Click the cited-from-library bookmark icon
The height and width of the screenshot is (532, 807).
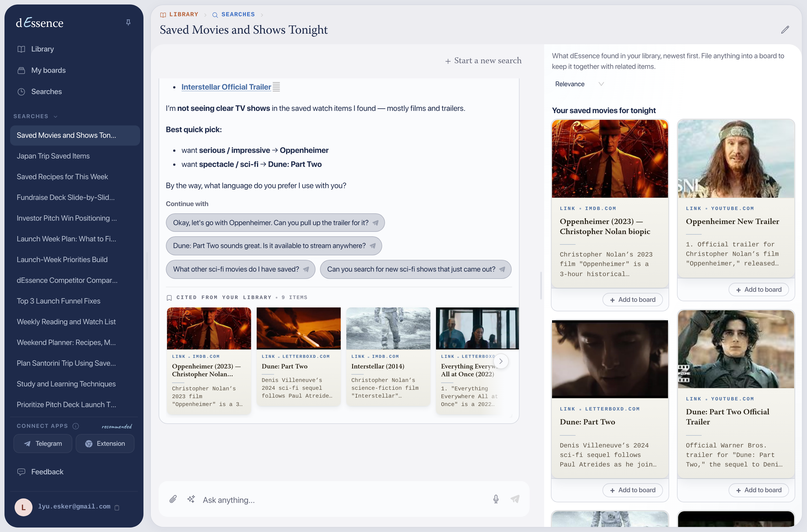tap(169, 298)
